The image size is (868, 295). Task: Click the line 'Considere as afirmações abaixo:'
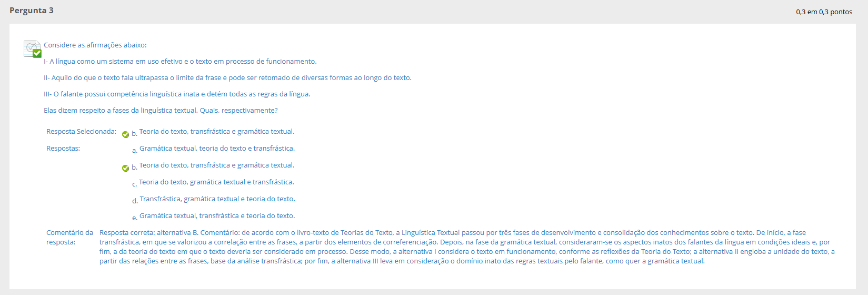tap(95, 45)
